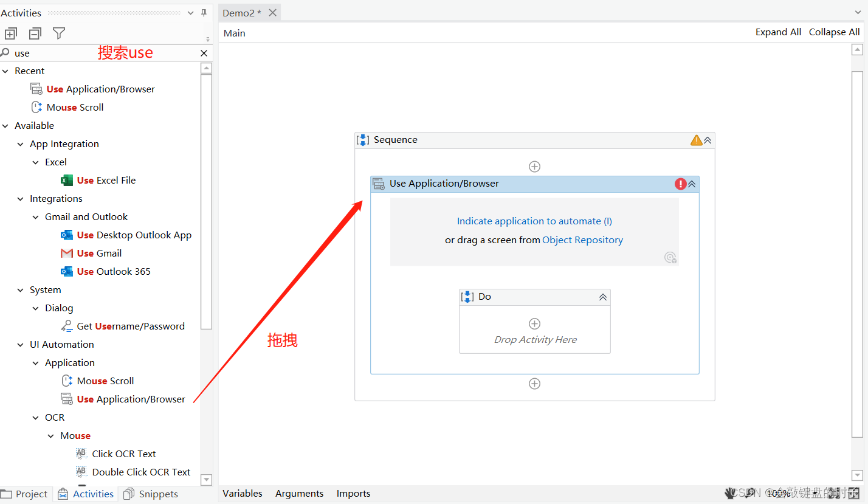Click the collapse-all tree icon in Activities toolbar
868x504 pixels.
click(35, 33)
